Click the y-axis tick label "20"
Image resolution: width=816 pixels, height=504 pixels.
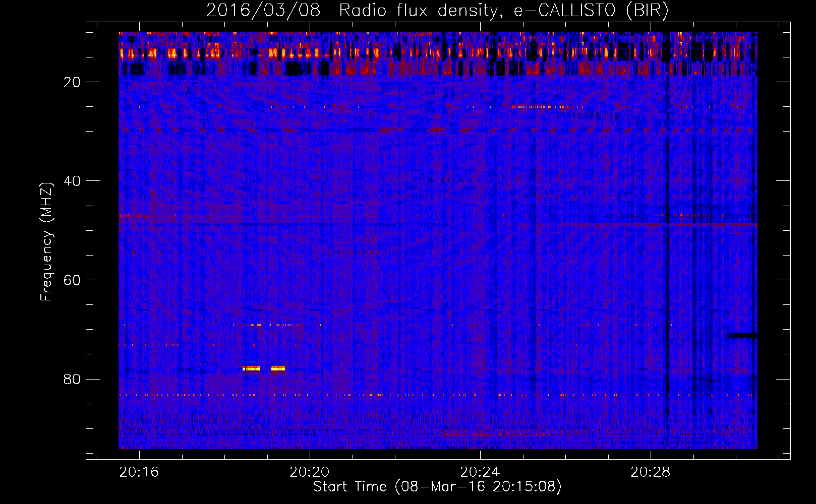tap(72, 82)
